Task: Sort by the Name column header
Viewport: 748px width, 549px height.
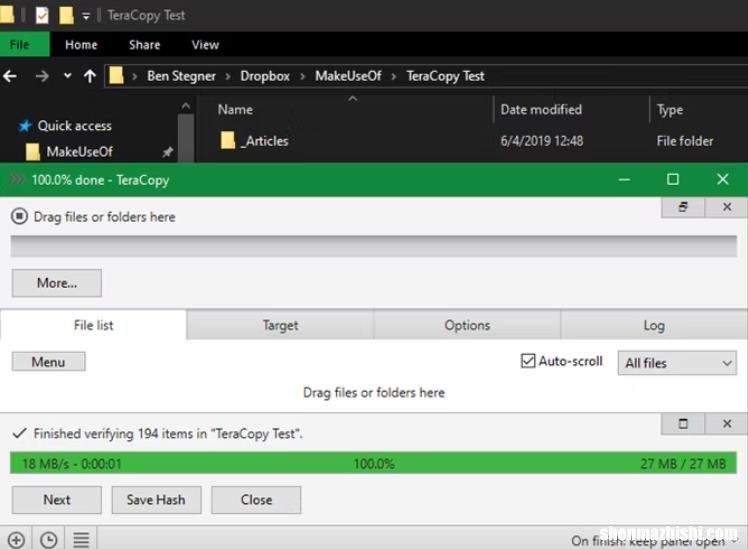Action: pyautogui.click(x=235, y=110)
